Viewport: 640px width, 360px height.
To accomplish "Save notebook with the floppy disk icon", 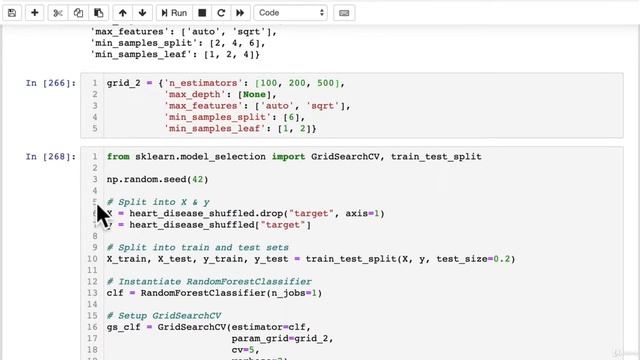I will (12, 13).
